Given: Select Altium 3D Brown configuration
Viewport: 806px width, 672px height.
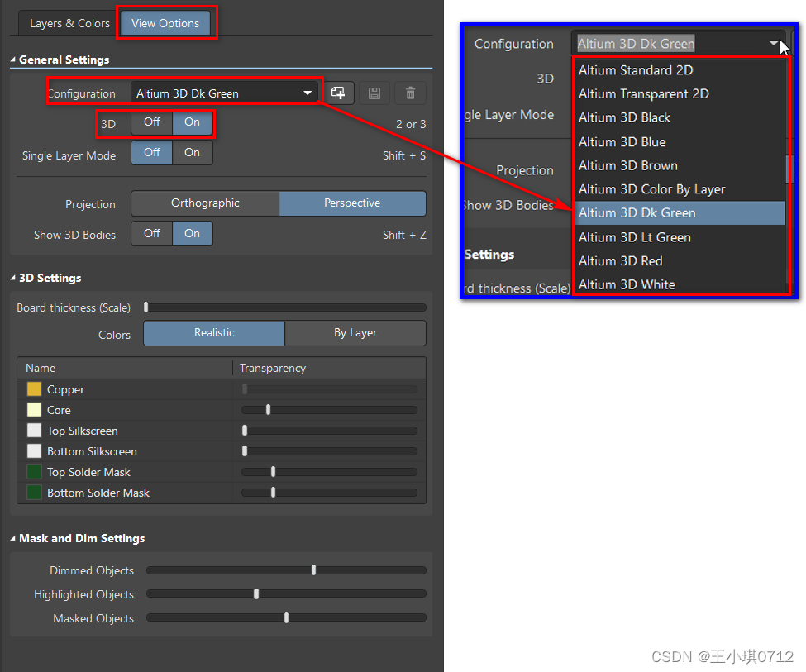Looking at the screenshot, I should (x=680, y=165).
